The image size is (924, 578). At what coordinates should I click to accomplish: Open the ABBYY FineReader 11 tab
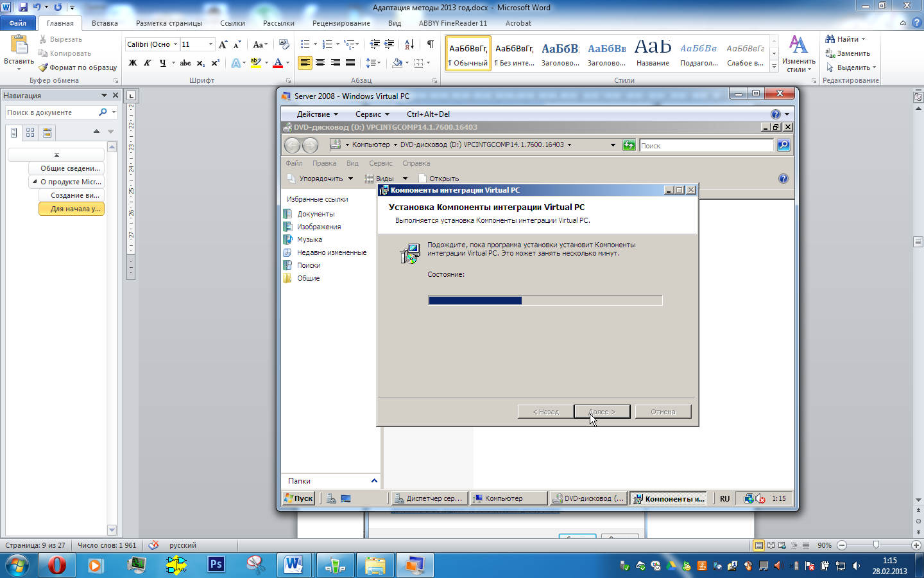click(x=453, y=23)
